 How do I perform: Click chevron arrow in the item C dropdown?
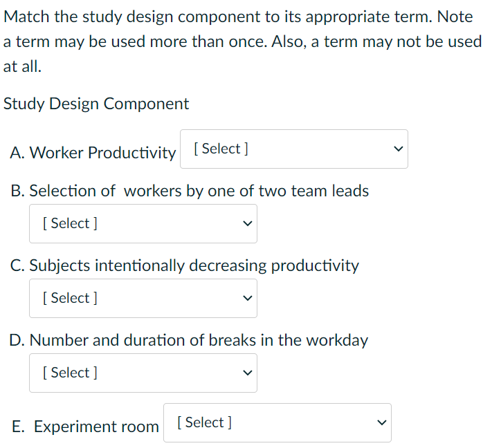click(x=247, y=299)
